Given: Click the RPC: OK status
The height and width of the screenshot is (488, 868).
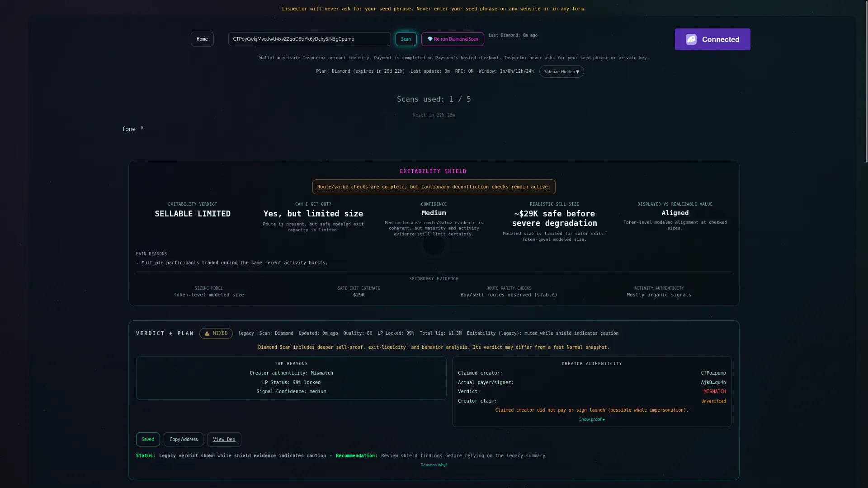Looking at the screenshot, I should [464, 71].
